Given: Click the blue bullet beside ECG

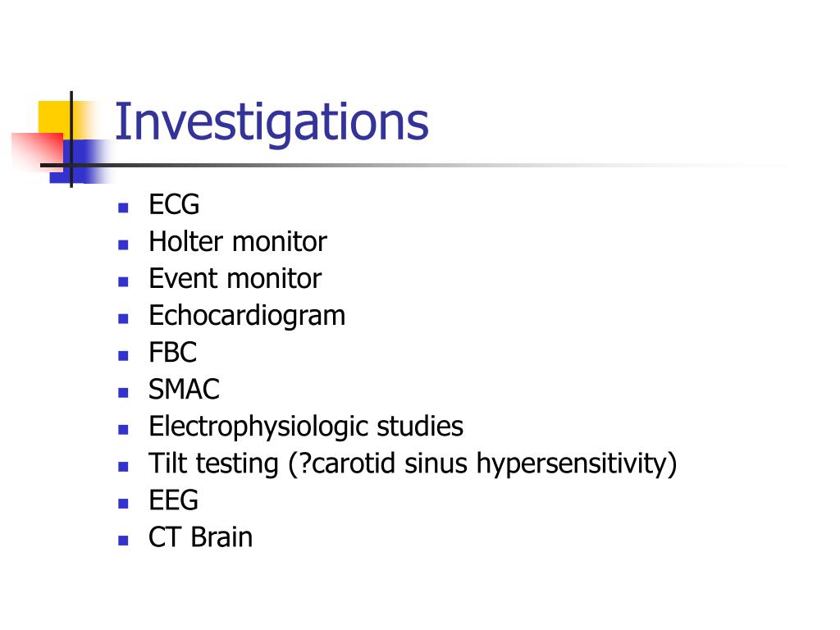Looking at the screenshot, I should pos(123,208).
